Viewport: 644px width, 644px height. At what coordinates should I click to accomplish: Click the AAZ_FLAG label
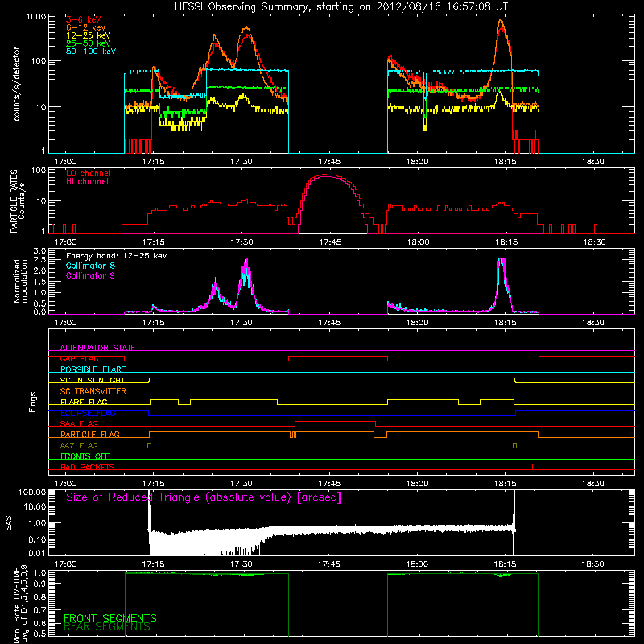click(79, 445)
